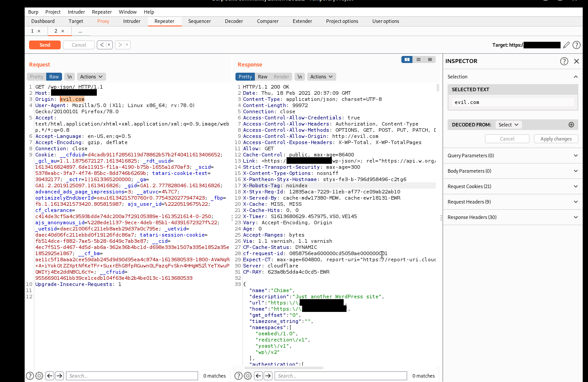Click the Search field below the Response panel
Screen dimensions: 588x382
[341, 375]
